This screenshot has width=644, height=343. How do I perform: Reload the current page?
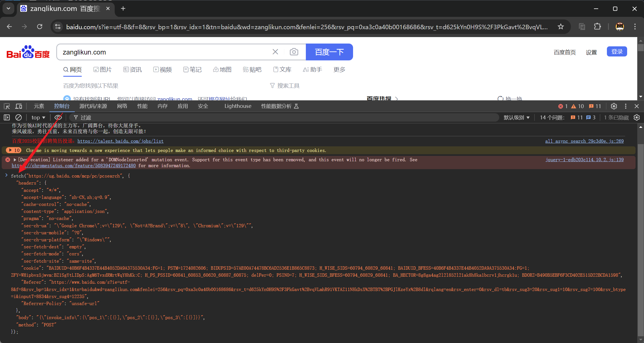coord(40,26)
